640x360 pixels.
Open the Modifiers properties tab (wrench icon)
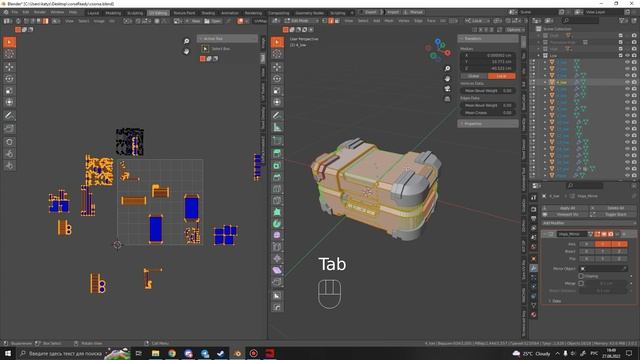533,268
